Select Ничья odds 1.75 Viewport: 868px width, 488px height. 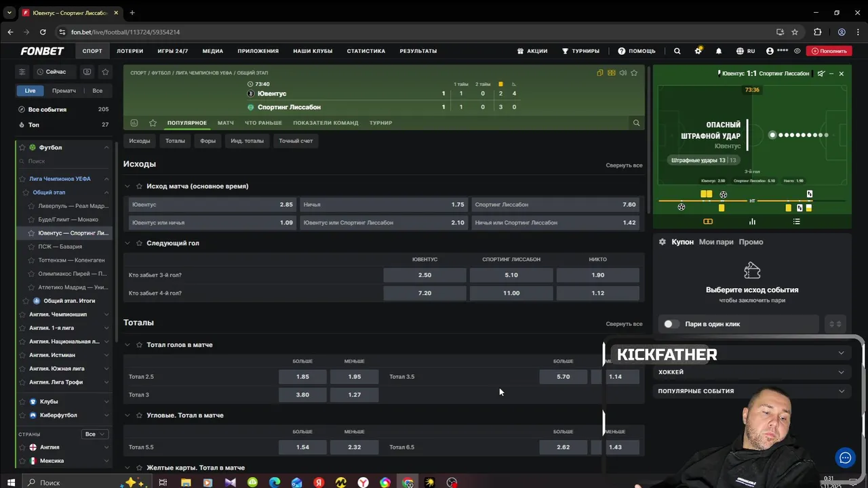pos(384,205)
